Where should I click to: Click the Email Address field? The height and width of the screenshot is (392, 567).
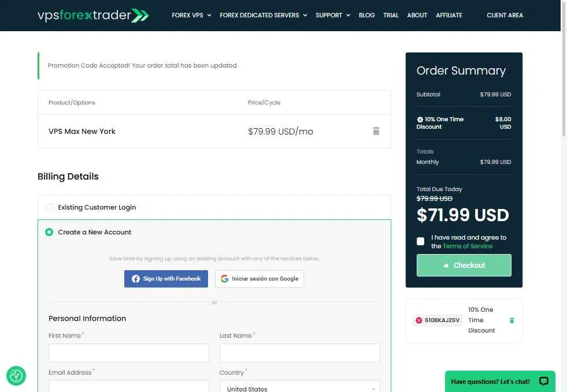pos(129,386)
